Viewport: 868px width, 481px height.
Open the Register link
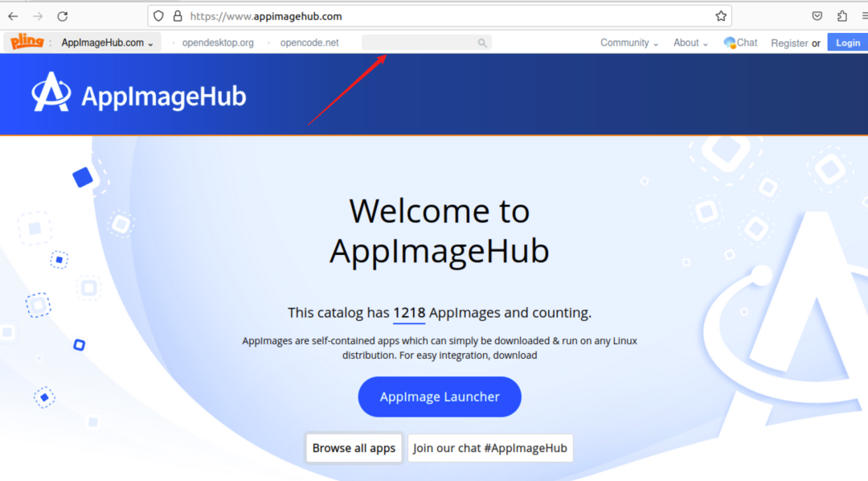pos(789,43)
